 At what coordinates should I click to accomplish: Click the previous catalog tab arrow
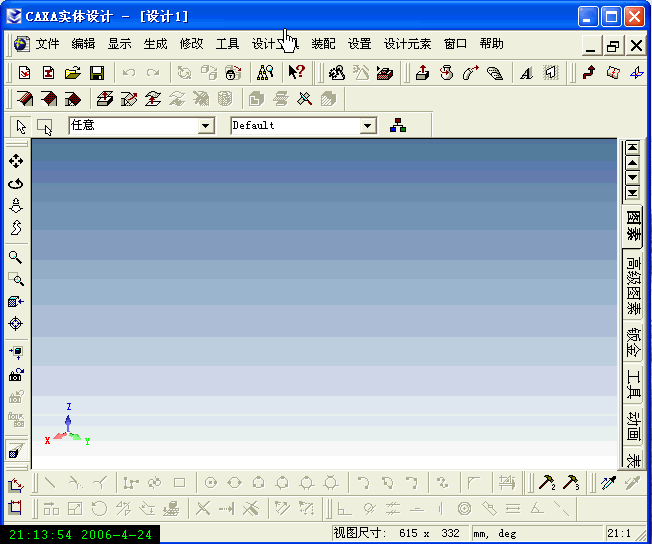point(632,163)
